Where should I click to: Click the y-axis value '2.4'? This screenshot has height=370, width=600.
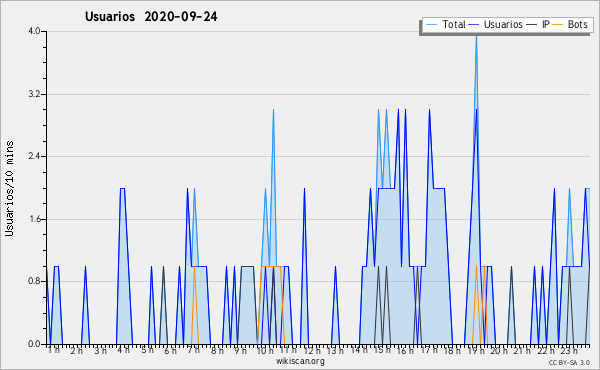pyautogui.click(x=34, y=156)
